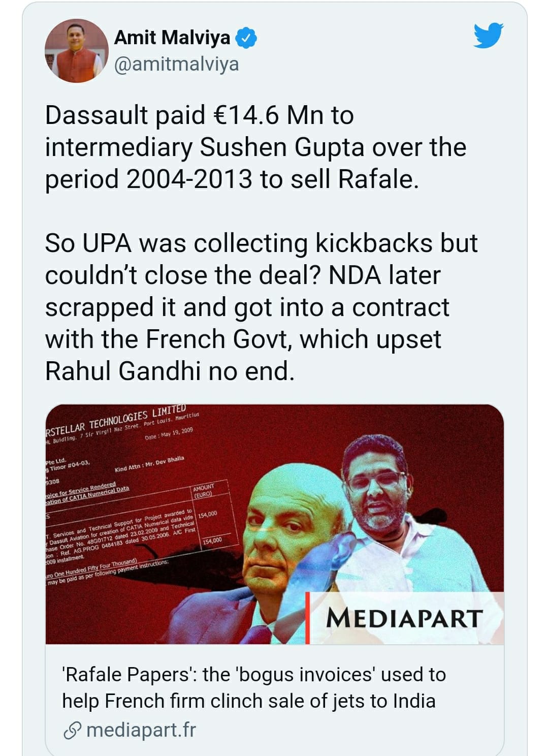The image size is (548, 756).
Task: Click 'help French firm clinch sale' caption line
Action: pos(249,701)
